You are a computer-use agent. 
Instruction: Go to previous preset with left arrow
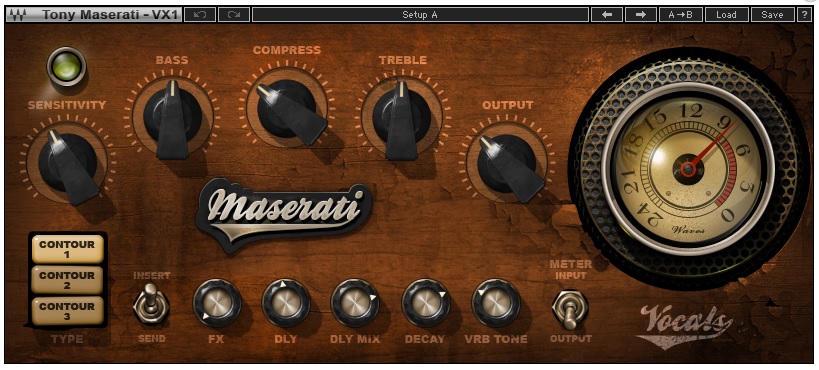click(x=606, y=15)
